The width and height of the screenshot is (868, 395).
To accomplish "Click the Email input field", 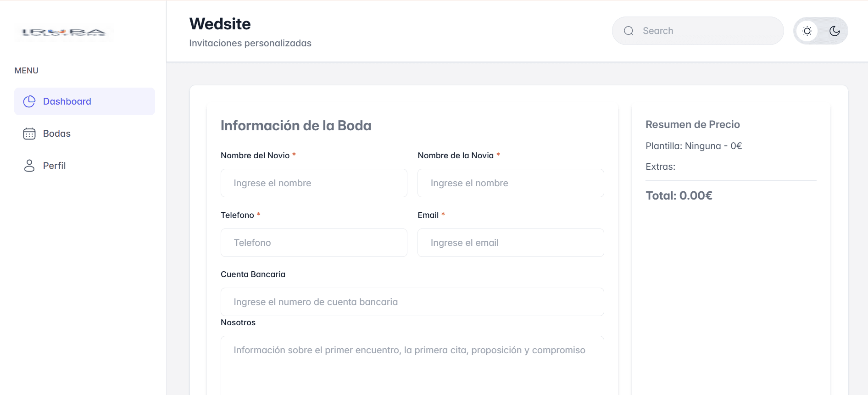I will coord(511,243).
